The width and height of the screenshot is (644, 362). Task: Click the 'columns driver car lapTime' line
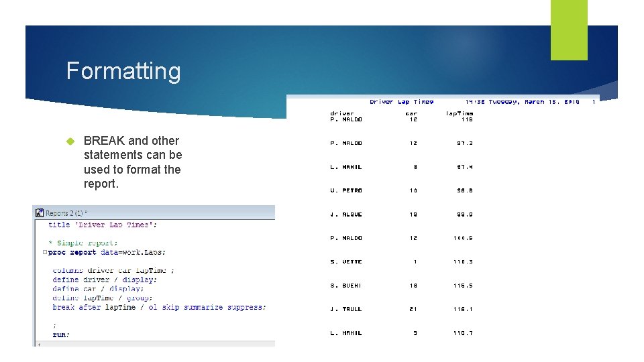pos(113,270)
